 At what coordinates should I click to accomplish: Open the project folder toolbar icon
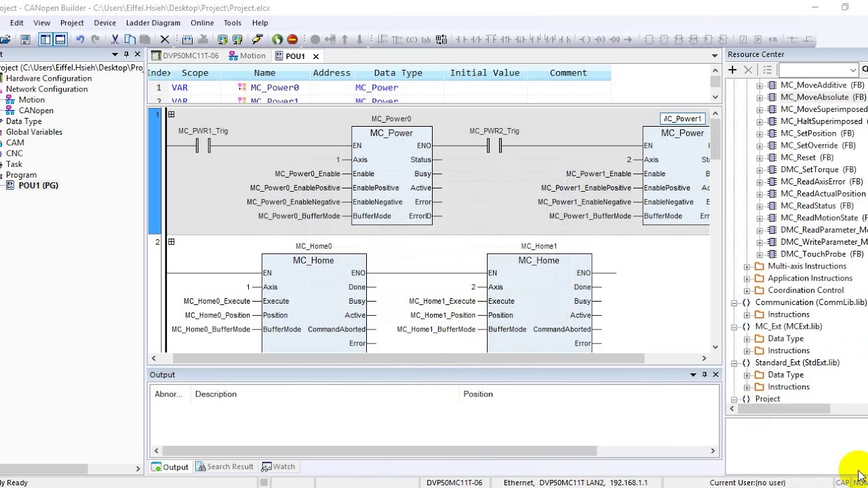click(x=5, y=39)
